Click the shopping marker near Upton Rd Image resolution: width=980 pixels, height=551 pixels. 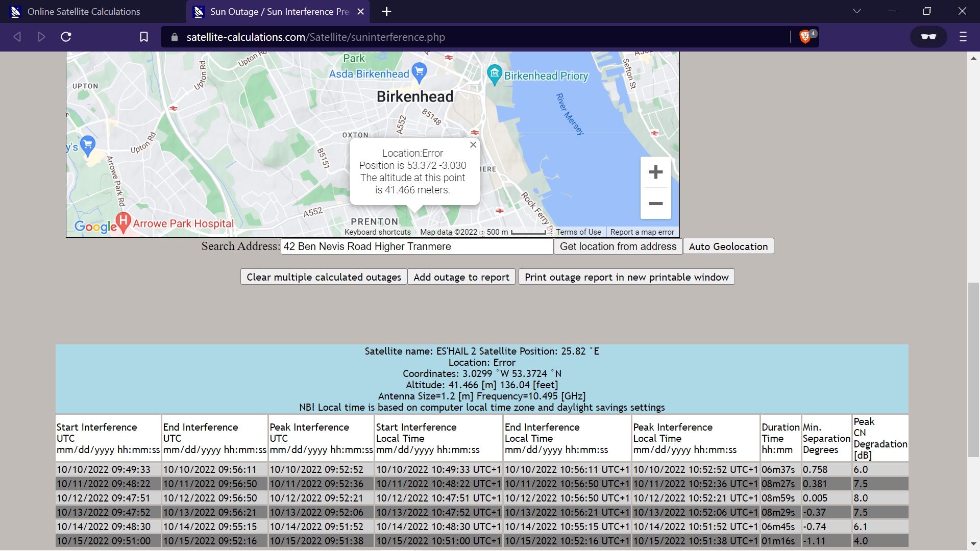[x=88, y=146]
